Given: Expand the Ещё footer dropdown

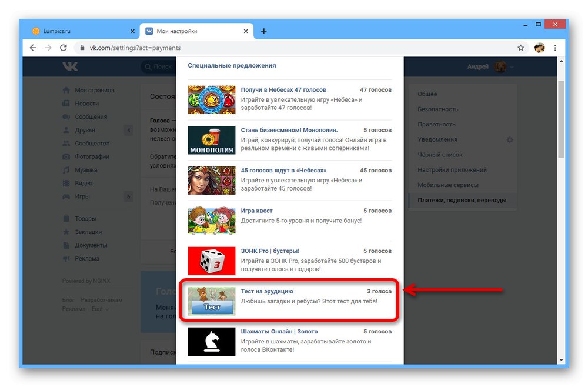Looking at the screenshot, I should click(101, 309).
